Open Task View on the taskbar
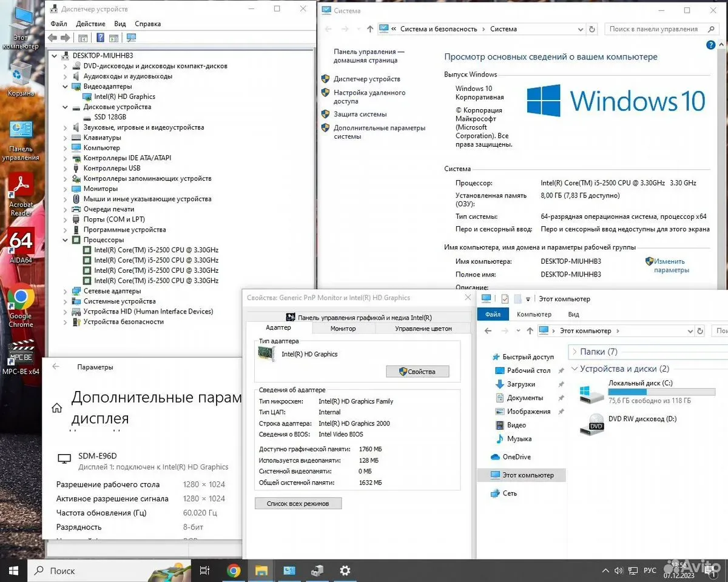728x582 pixels. tap(204, 570)
